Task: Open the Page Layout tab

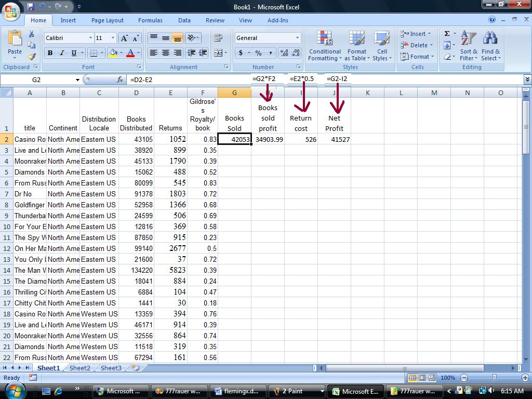Action: 107,20
